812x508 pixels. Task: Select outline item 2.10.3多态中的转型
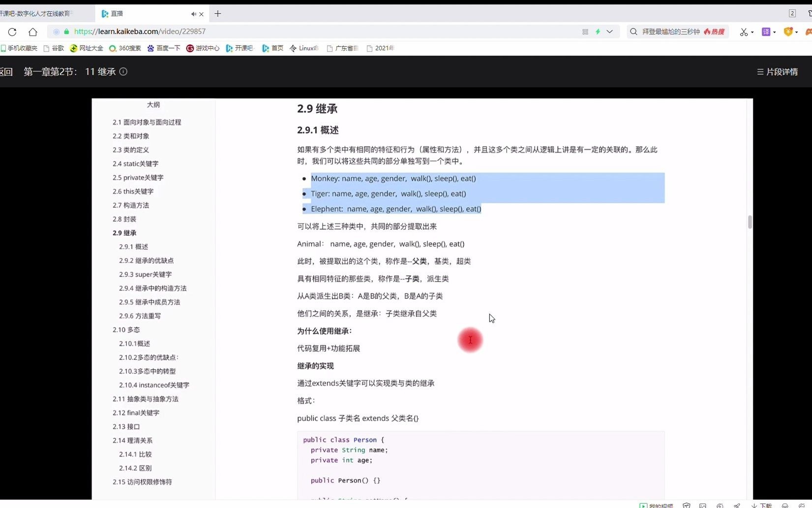coord(147,371)
